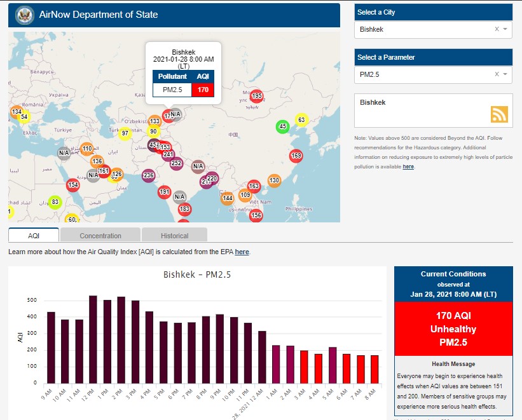Select the red 195 AQI map marker
The image size is (522, 420).
pyautogui.click(x=256, y=97)
